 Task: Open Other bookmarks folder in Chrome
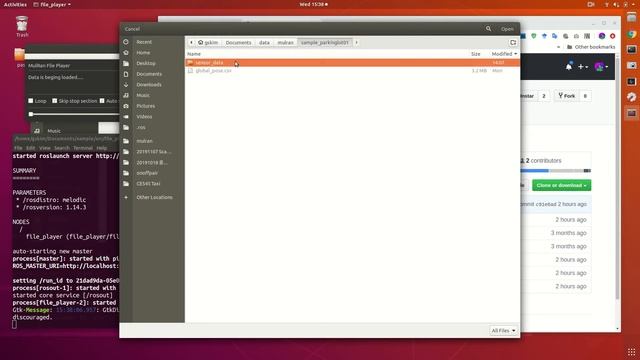tap(590, 47)
